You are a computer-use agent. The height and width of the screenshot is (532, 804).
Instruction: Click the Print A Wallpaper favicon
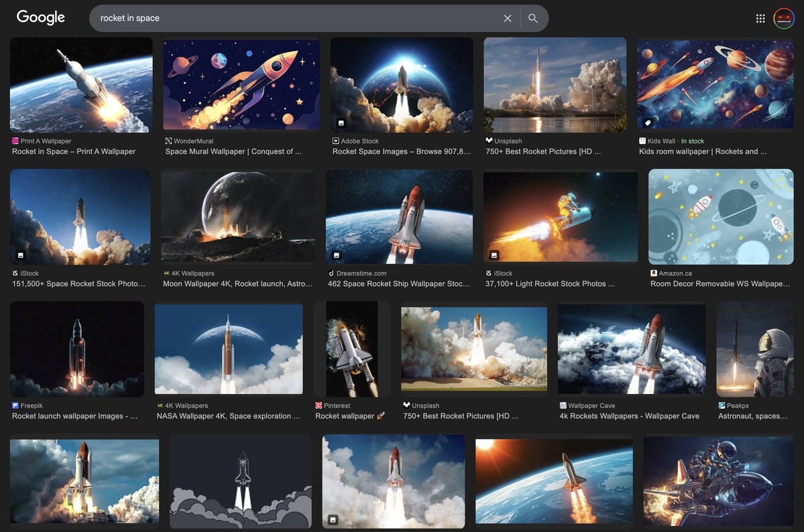pos(15,141)
